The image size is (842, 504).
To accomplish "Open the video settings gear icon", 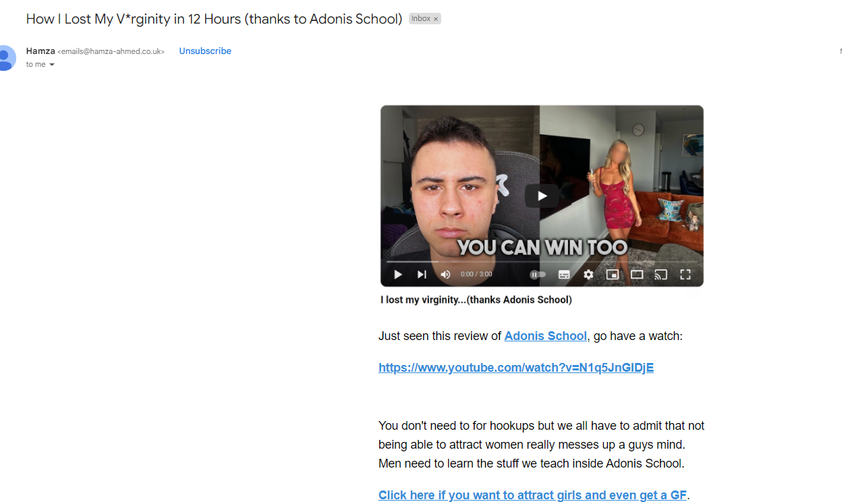I will click(588, 275).
